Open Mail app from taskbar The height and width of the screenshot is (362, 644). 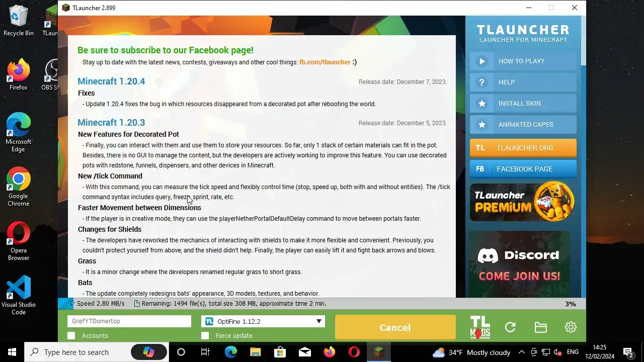click(x=305, y=352)
